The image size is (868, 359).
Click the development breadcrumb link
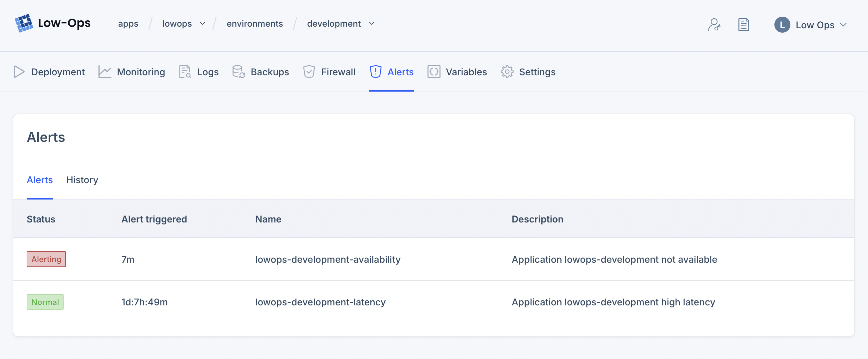coord(334,24)
